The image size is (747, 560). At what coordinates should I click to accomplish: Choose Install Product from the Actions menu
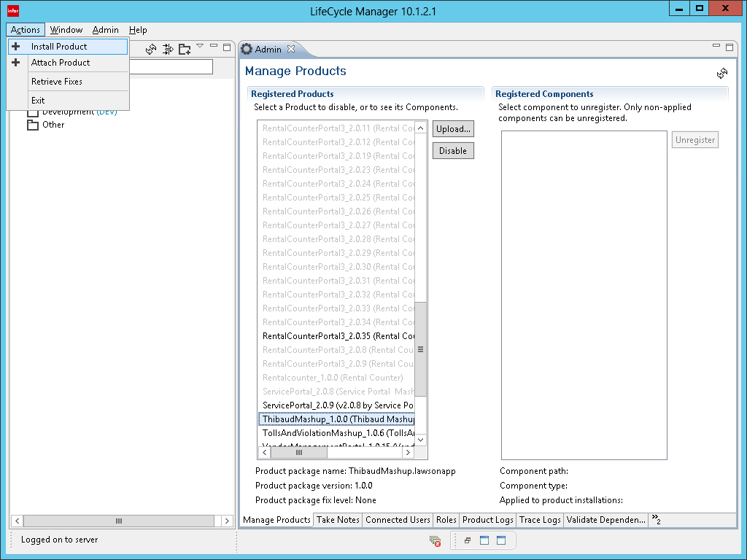pos(59,46)
